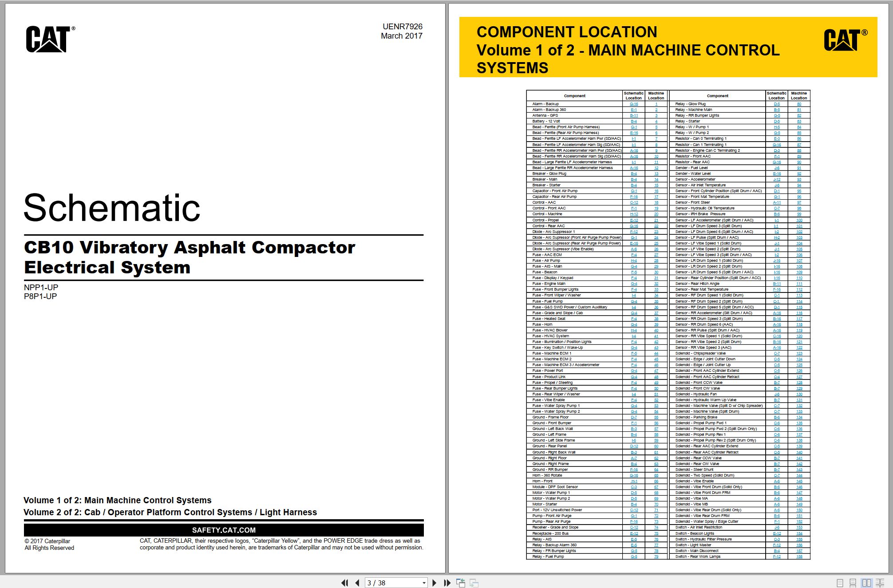Advance to the next page

435,583
